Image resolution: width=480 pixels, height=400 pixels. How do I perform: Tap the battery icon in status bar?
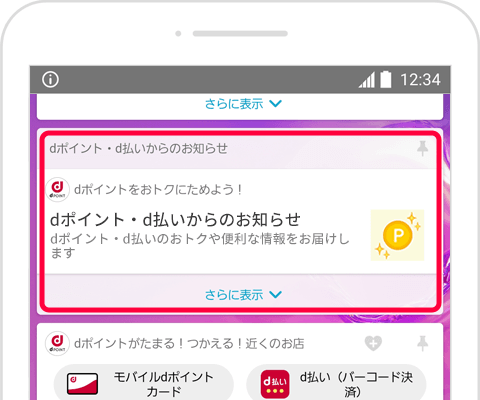[386, 79]
